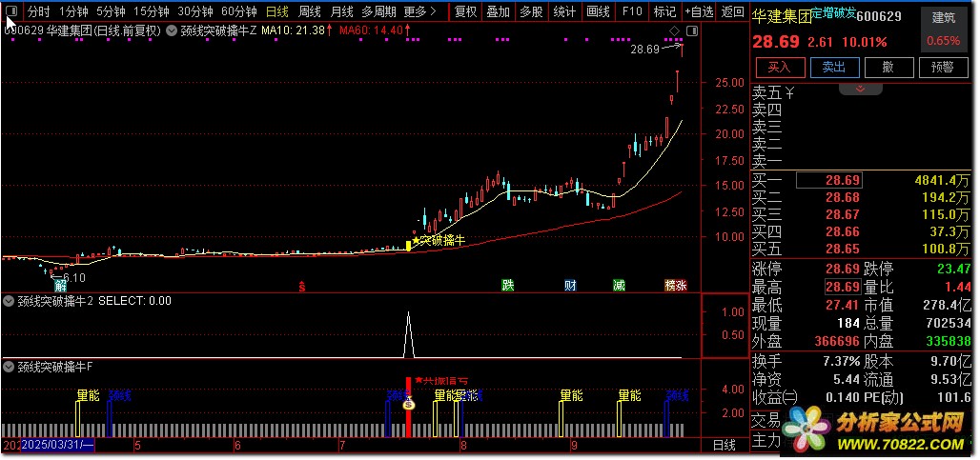Click the 日线 label at bottom-right of chart

(725, 445)
